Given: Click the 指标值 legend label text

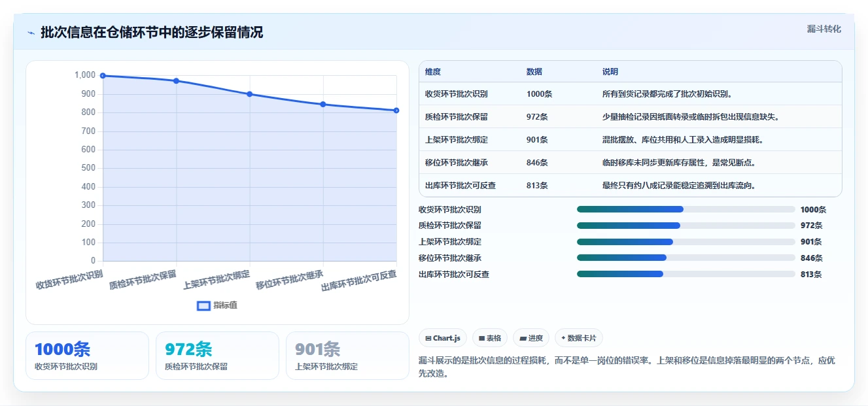Looking at the screenshot, I should pyautogui.click(x=225, y=305).
